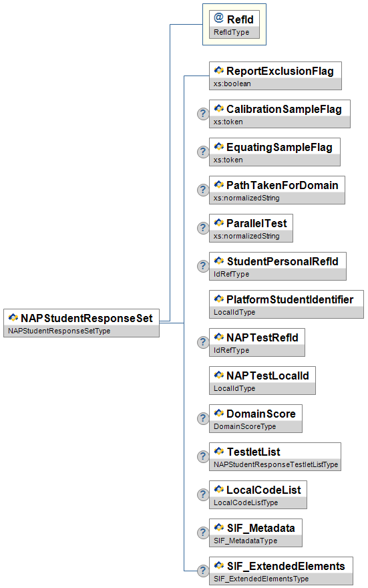Image resolution: width=368 pixels, height=588 pixels.
Task: Click the NAPStudentResponseTestletListType type label
Action: click(276, 464)
